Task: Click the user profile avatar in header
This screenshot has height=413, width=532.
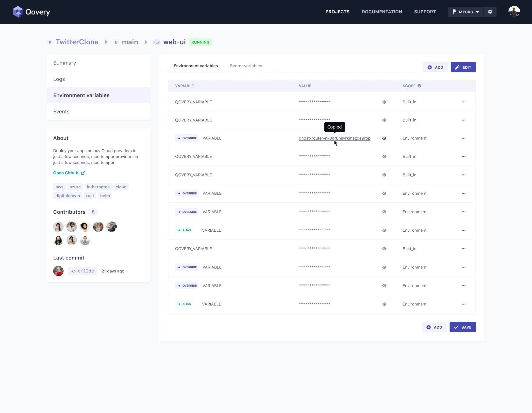Action: point(514,12)
